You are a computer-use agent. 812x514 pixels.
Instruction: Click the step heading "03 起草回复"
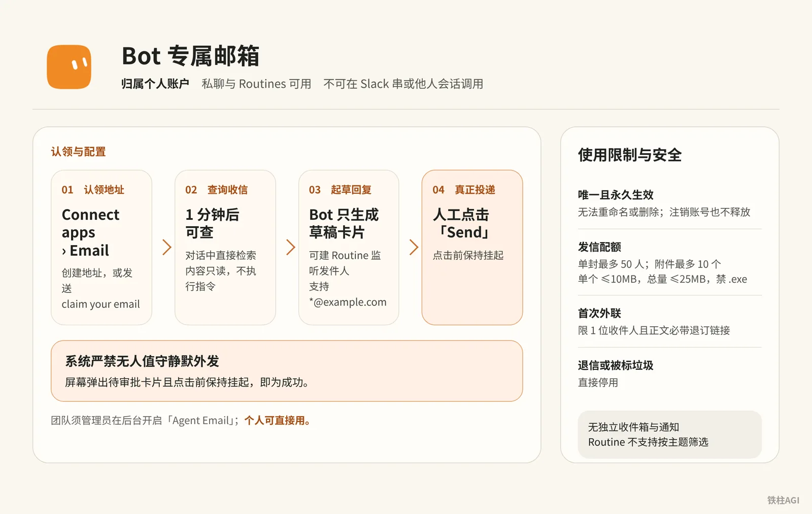coord(340,190)
